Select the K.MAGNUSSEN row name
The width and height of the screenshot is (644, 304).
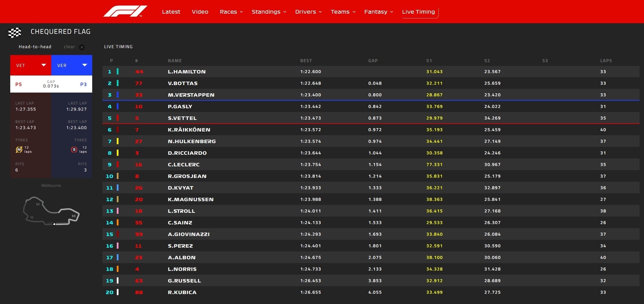(x=191, y=199)
